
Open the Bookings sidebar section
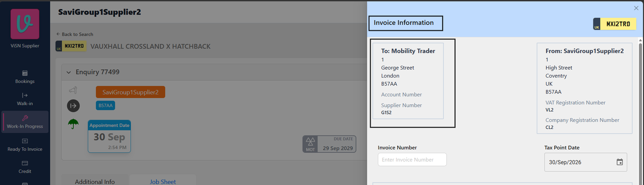25,77
